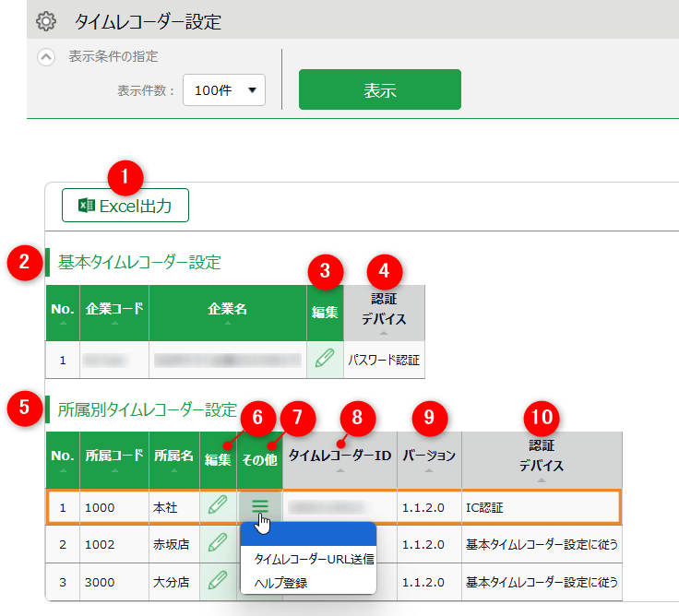
Task: Select タイムレコーダーURL送信 from the popup menu
Action: tap(308, 559)
